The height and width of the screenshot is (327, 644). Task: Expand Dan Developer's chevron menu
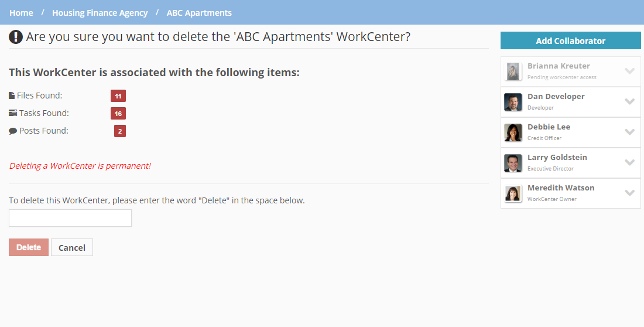[629, 101]
